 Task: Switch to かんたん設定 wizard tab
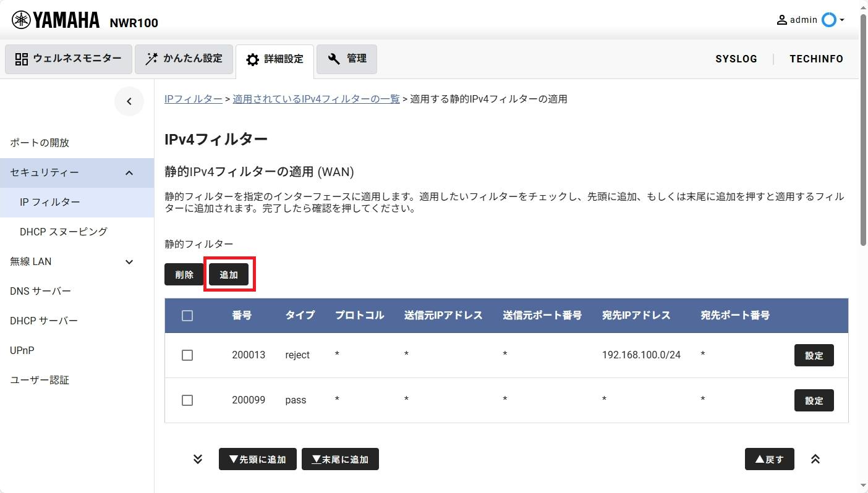pyautogui.click(x=184, y=59)
